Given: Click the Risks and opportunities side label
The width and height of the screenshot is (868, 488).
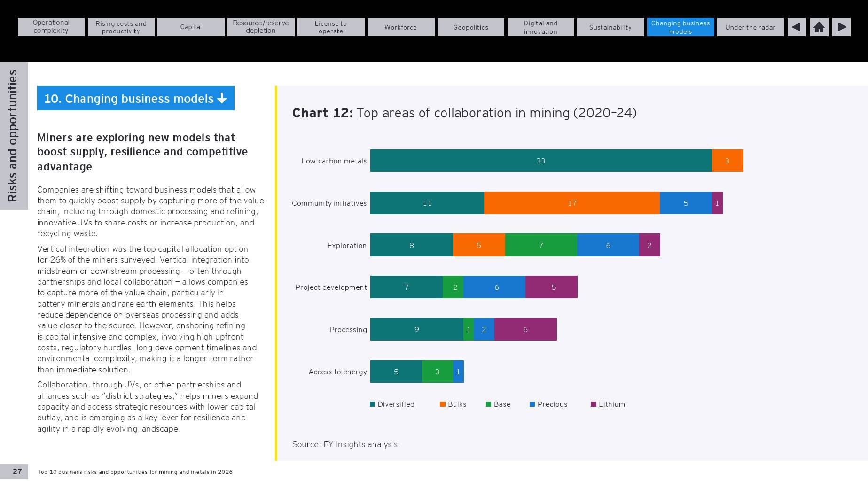Looking at the screenshot, I should click(x=13, y=136).
